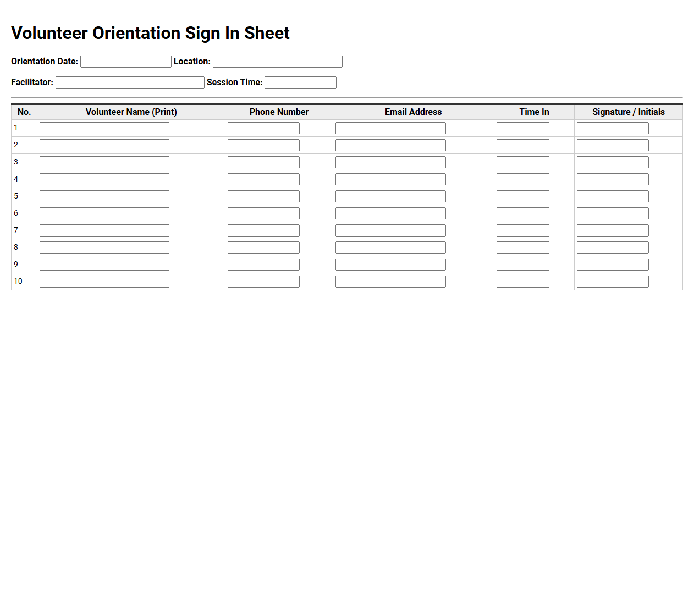Viewport: 694px width, 616px height.
Task: Focus Signature field in row 3
Action: click(613, 162)
